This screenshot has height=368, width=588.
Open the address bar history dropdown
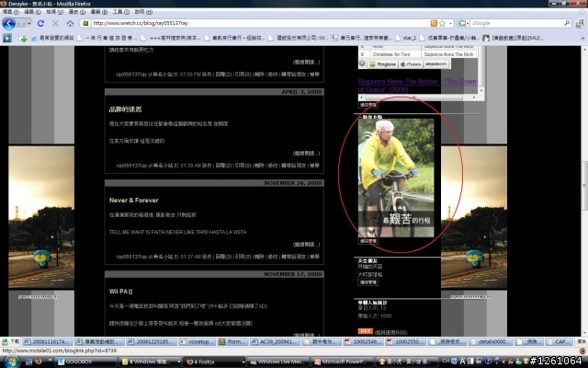click(451, 23)
